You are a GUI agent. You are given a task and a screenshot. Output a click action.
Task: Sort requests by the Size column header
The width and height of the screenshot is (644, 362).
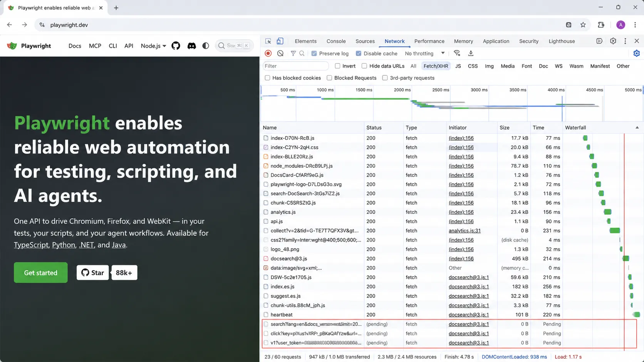(514, 128)
